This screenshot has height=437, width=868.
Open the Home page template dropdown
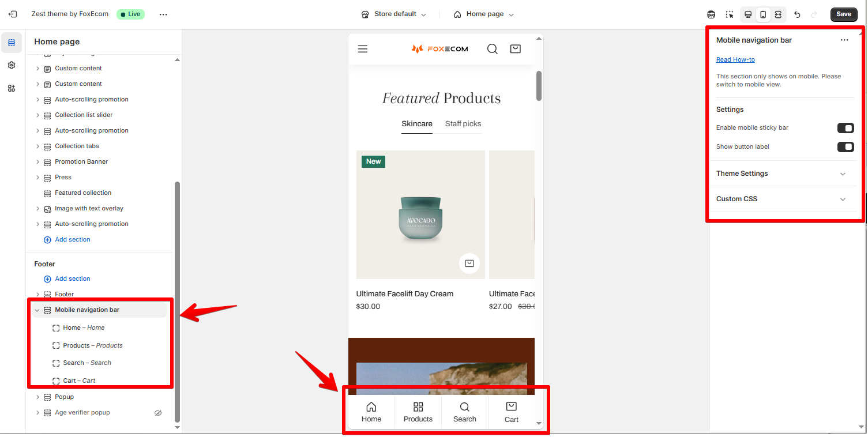point(483,14)
